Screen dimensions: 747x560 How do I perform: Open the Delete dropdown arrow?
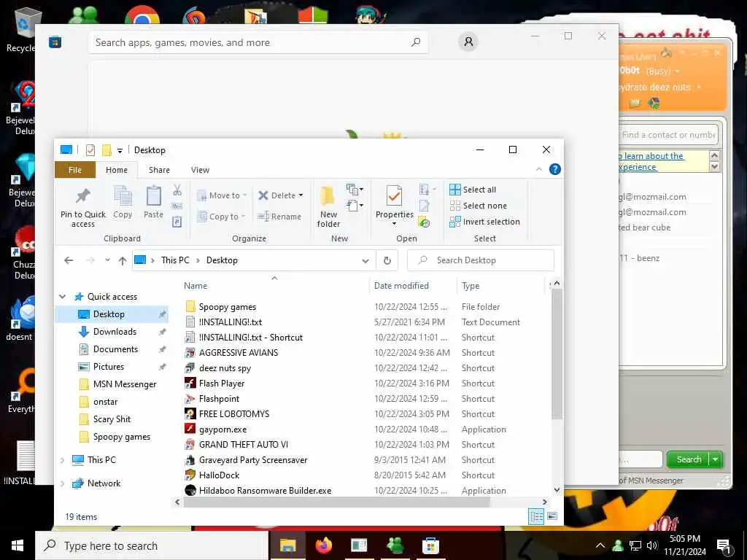tap(301, 195)
